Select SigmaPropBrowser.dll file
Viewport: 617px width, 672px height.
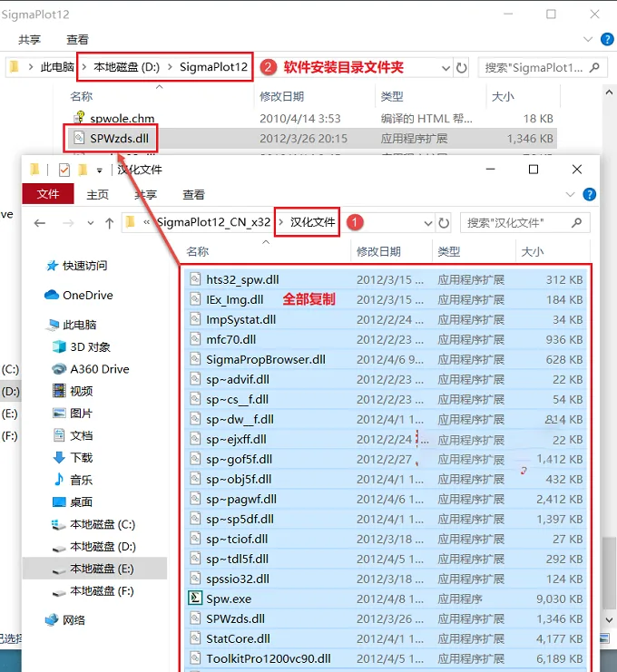(x=386, y=359)
